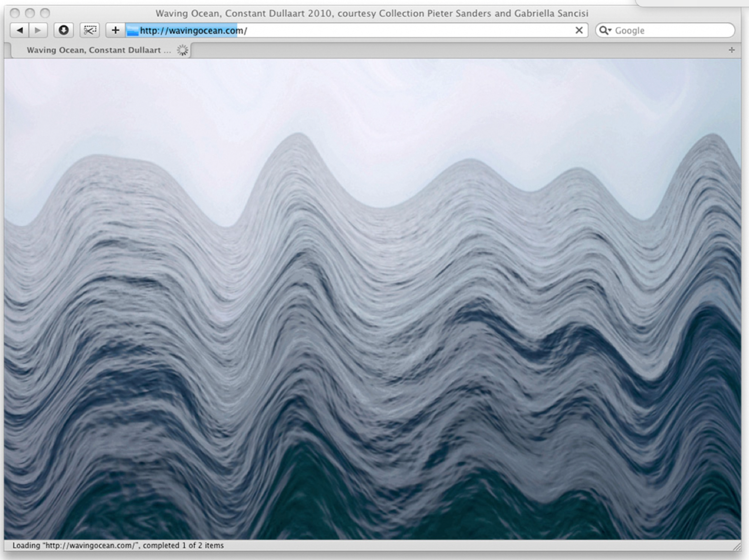
Task: Add a bookmark with the plus button
Action: click(x=115, y=30)
